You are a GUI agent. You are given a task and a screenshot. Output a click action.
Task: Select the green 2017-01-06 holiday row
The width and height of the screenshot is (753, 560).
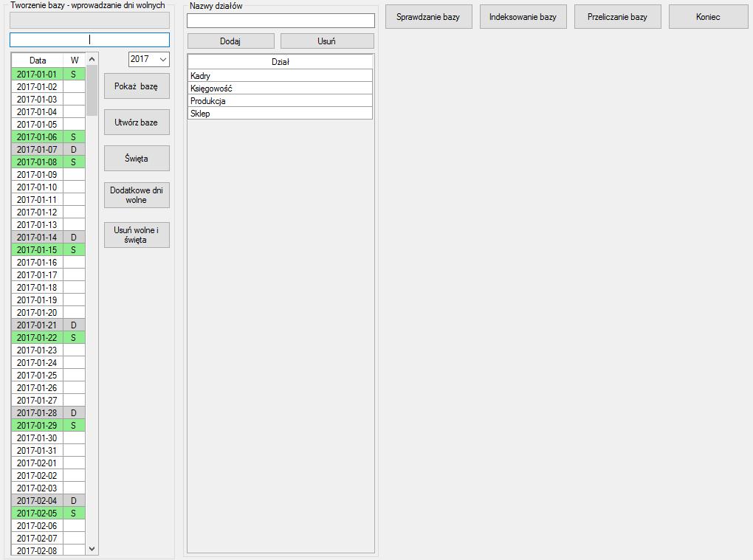tap(49, 136)
